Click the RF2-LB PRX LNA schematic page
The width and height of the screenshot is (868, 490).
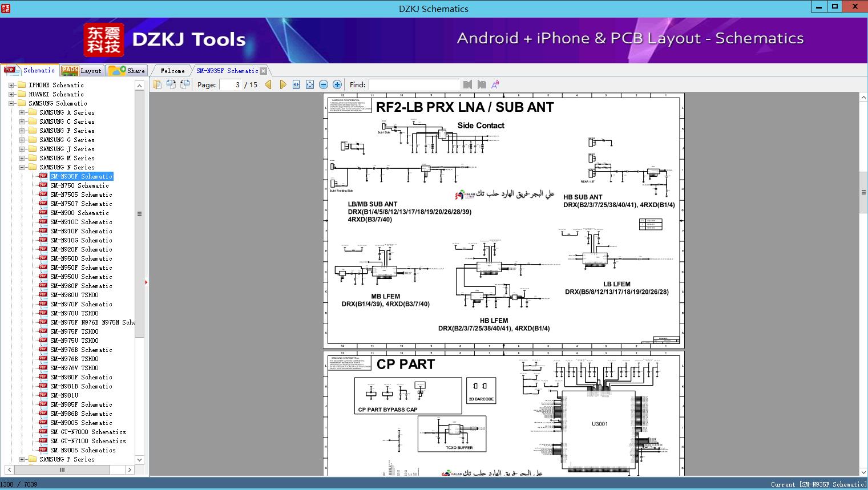pos(504,221)
